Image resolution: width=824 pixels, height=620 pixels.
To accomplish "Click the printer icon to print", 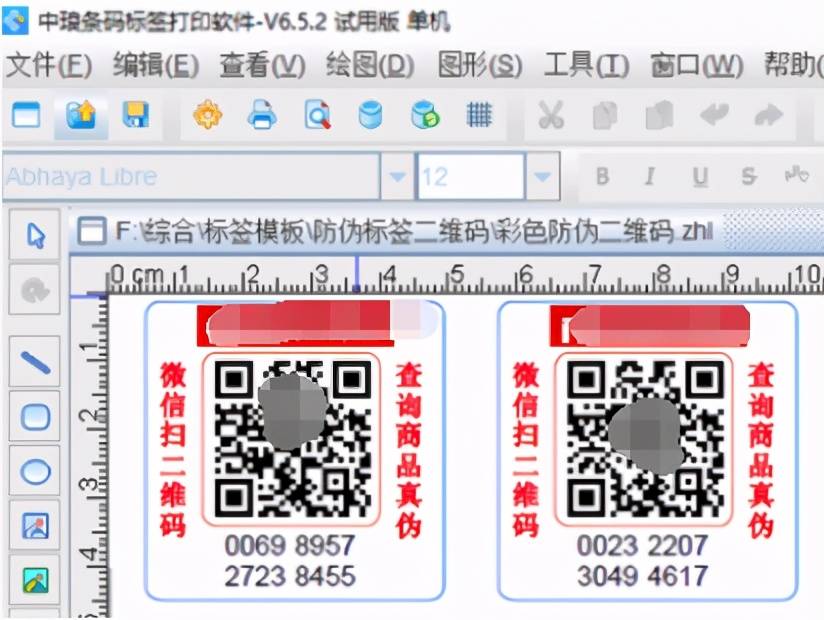I will pos(262,115).
